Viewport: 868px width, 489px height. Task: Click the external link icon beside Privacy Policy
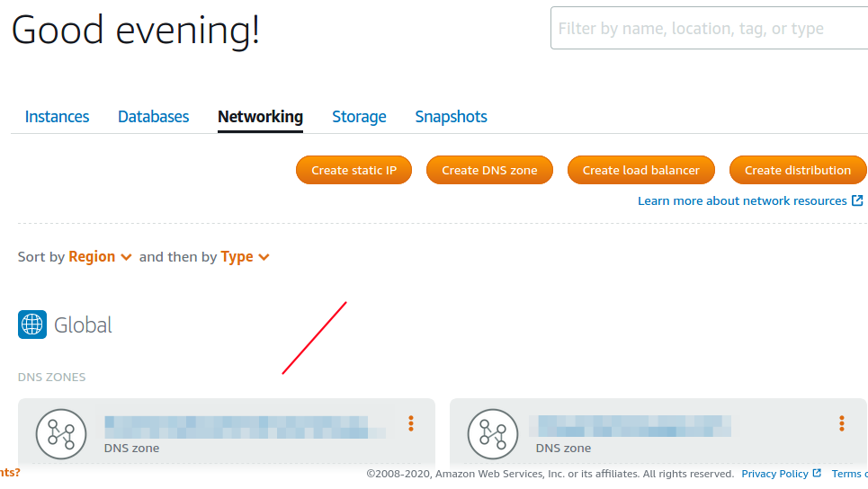click(x=817, y=473)
